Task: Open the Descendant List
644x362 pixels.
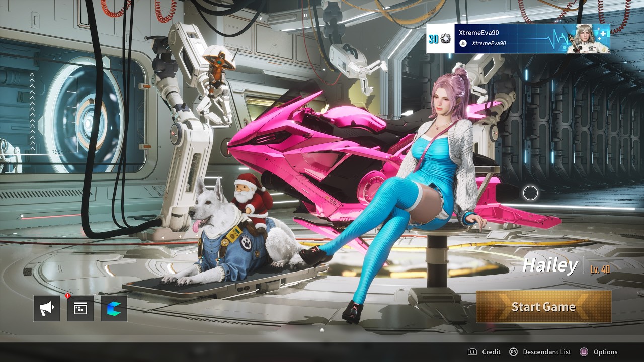Action: pyautogui.click(x=547, y=352)
